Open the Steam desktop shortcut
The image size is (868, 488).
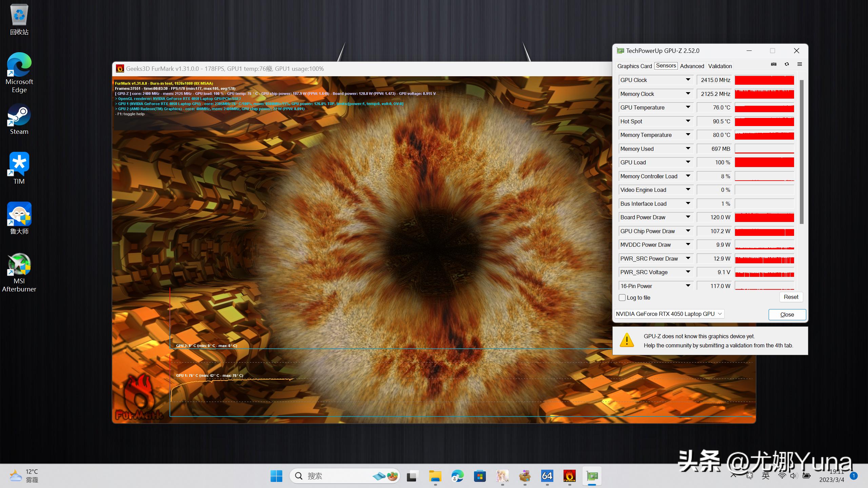[x=19, y=119]
